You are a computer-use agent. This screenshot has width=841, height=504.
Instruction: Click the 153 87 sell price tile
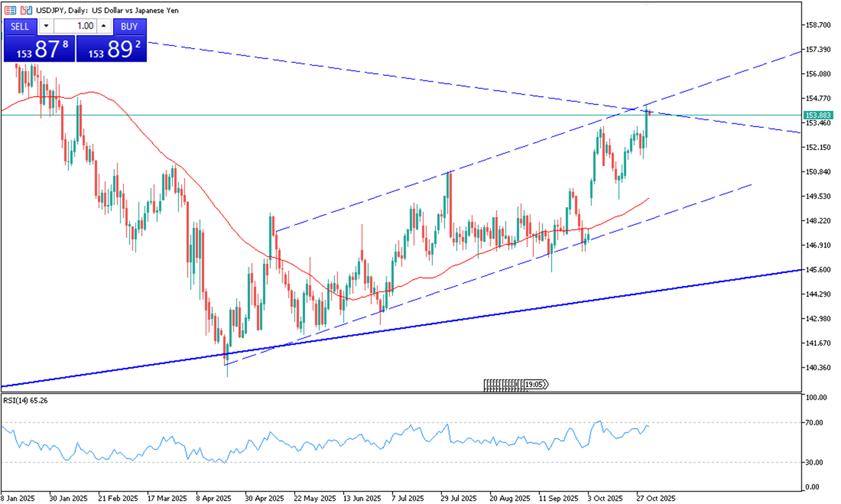38,49
